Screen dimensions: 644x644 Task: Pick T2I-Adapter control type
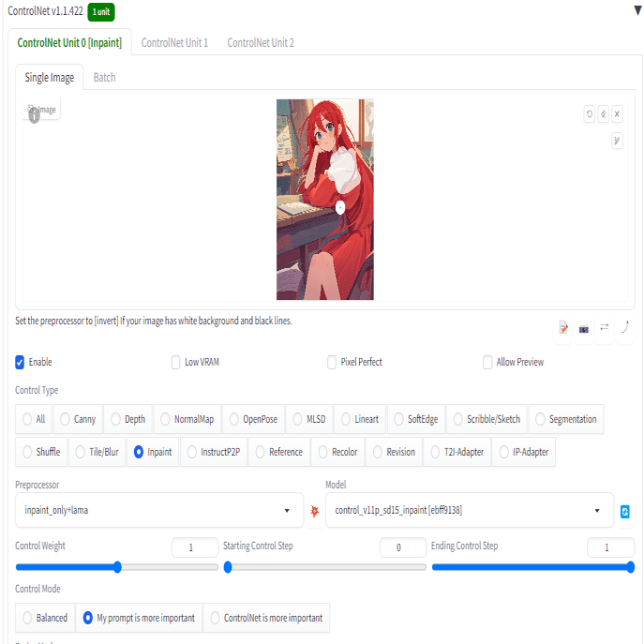coord(457,452)
